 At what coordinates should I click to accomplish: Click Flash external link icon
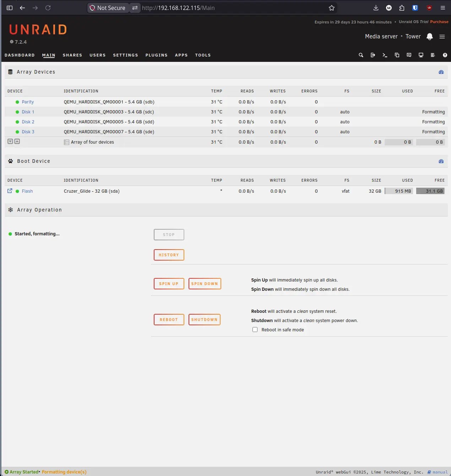tap(10, 191)
